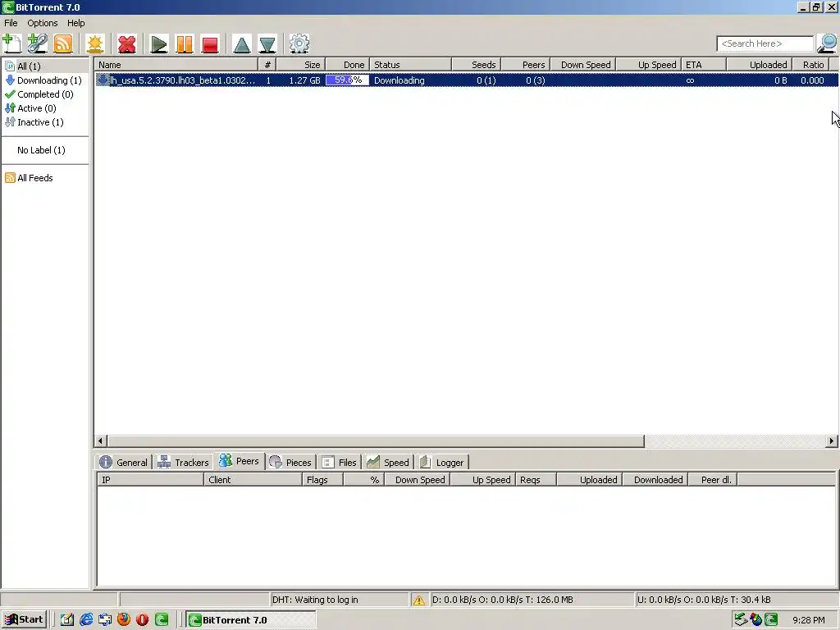
Task: Click the Search Here input field
Action: [765, 43]
